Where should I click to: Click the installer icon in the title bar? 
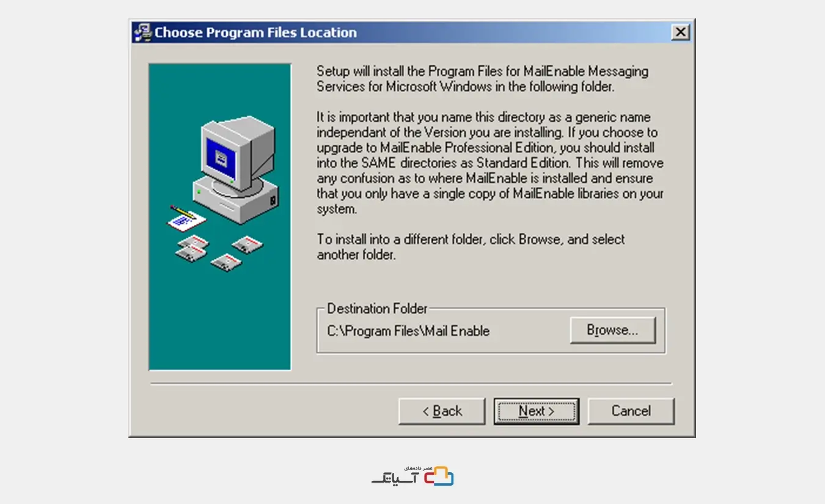[143, 32]
